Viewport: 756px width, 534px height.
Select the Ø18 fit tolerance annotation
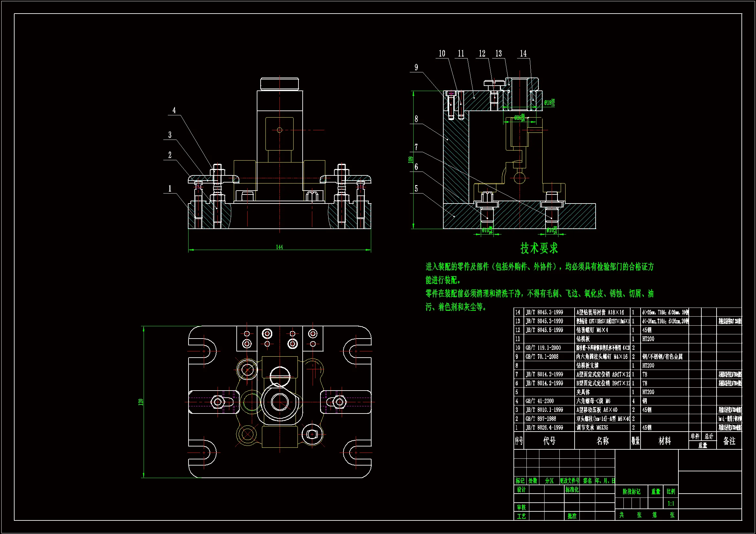click(x=549, y=103)
